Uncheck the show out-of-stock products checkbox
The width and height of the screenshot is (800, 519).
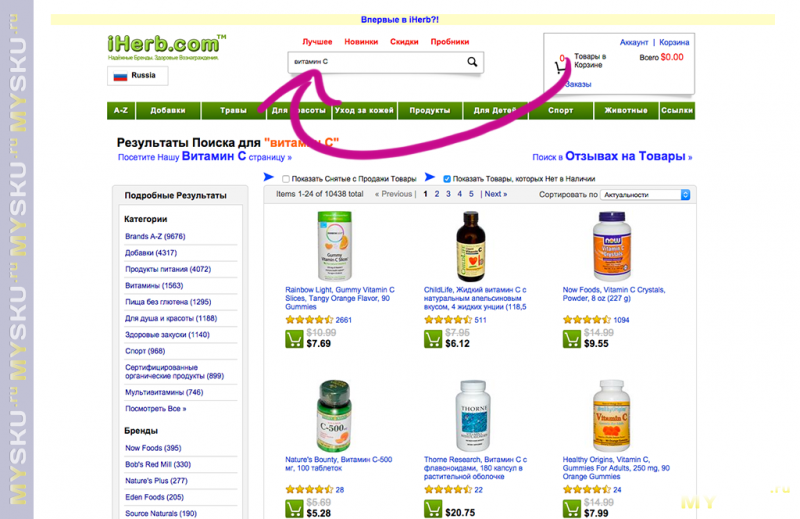pos(447,179)
